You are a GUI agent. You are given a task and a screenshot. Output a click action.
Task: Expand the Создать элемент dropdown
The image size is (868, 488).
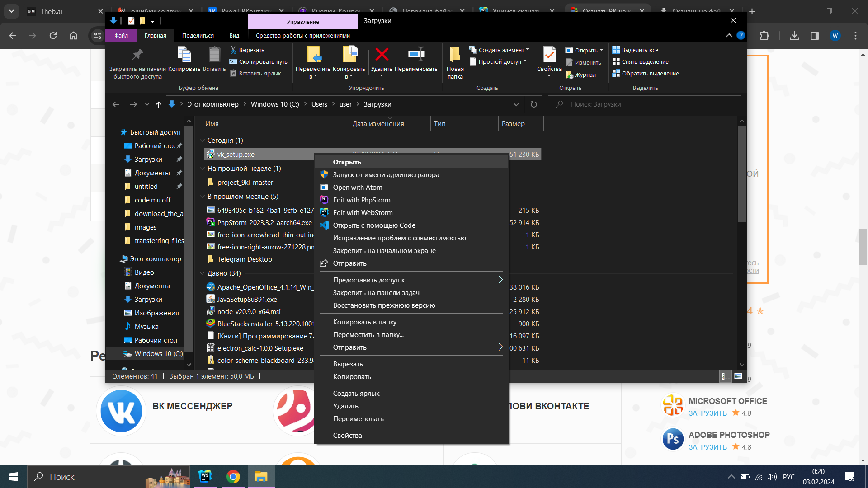(528, 50)
